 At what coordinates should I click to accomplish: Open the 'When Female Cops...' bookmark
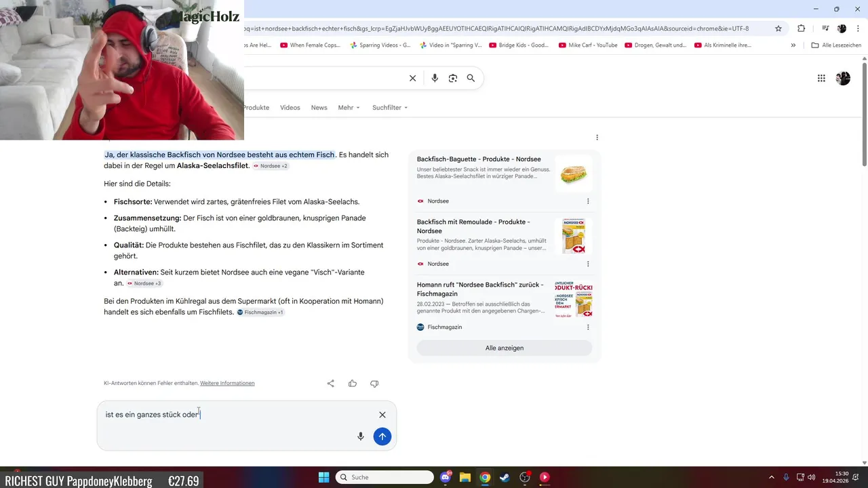pos(309,45)
